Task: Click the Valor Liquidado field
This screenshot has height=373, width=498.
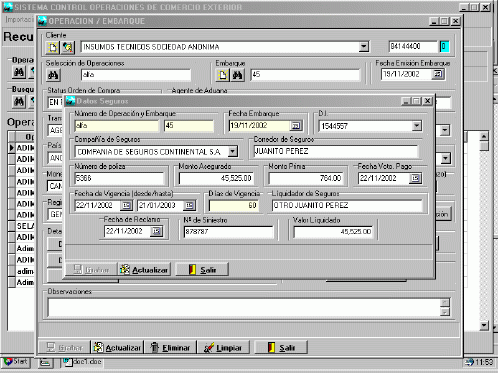Action: pos(333,231)
